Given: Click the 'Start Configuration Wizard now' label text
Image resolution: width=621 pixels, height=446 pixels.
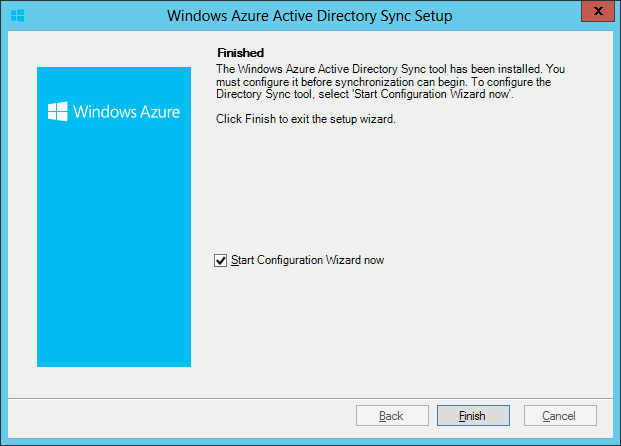Looking at the screenshot, I should point(307,260).
